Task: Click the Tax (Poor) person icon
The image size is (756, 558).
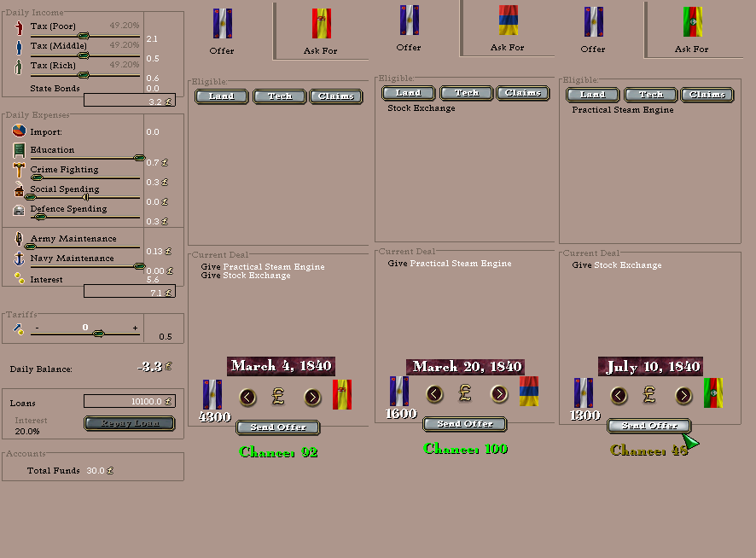Action: point(19,27)
